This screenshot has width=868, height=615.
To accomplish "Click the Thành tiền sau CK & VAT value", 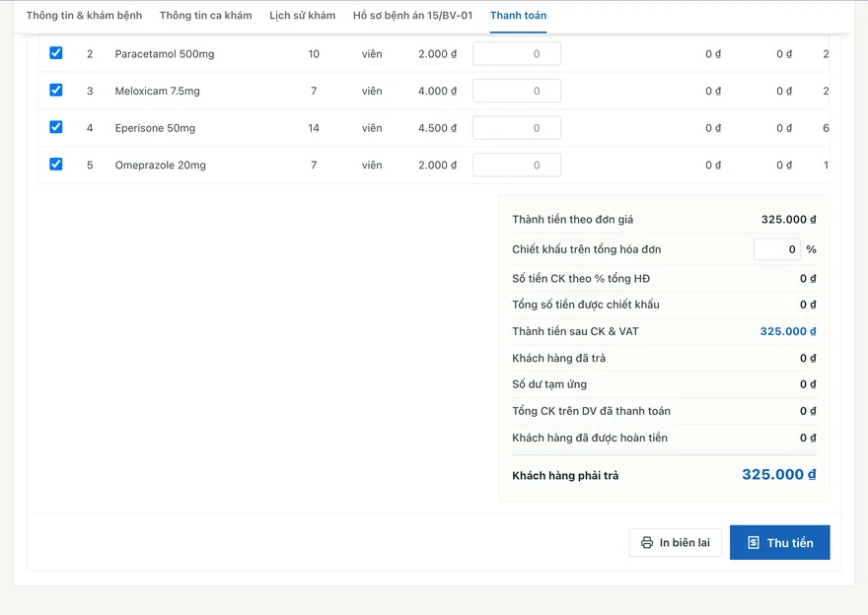I will pos(788,331).
